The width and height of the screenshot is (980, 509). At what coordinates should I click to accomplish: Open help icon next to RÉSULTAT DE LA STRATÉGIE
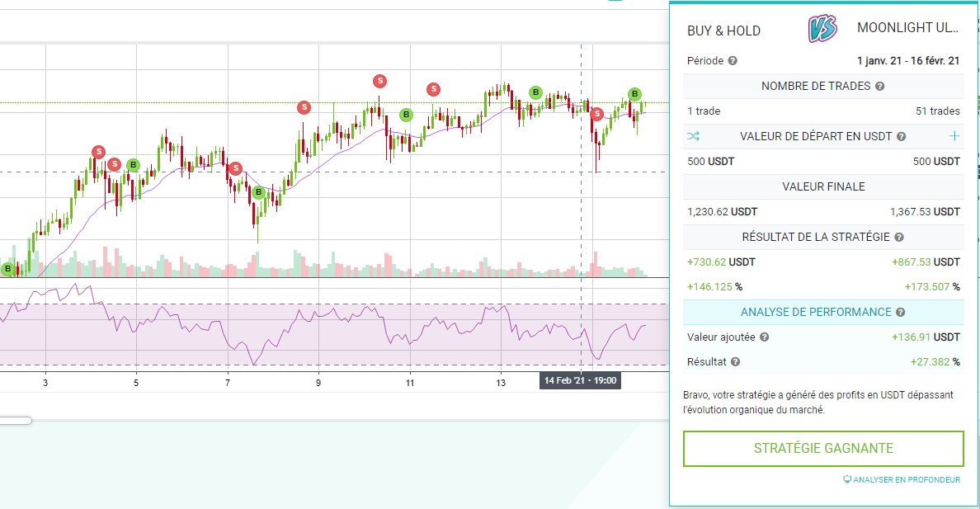[899, 237]
